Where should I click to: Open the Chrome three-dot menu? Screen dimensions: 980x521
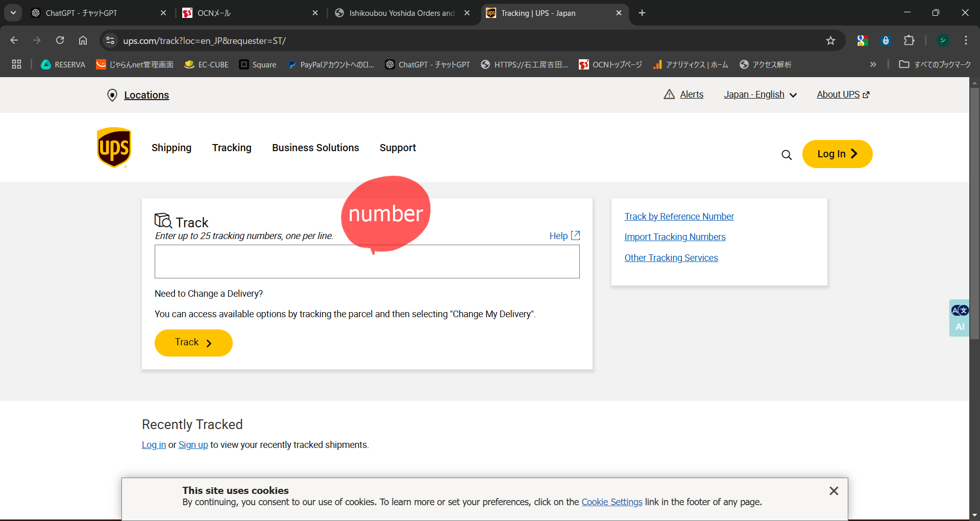[x=966, y=40]
